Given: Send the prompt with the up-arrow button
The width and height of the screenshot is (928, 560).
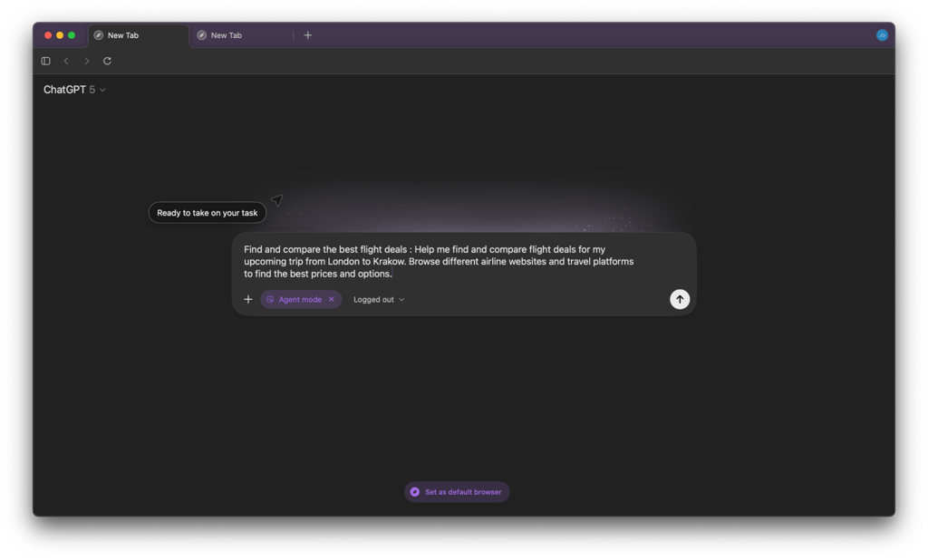Looking at the screenshot, I should click(680, 300).
